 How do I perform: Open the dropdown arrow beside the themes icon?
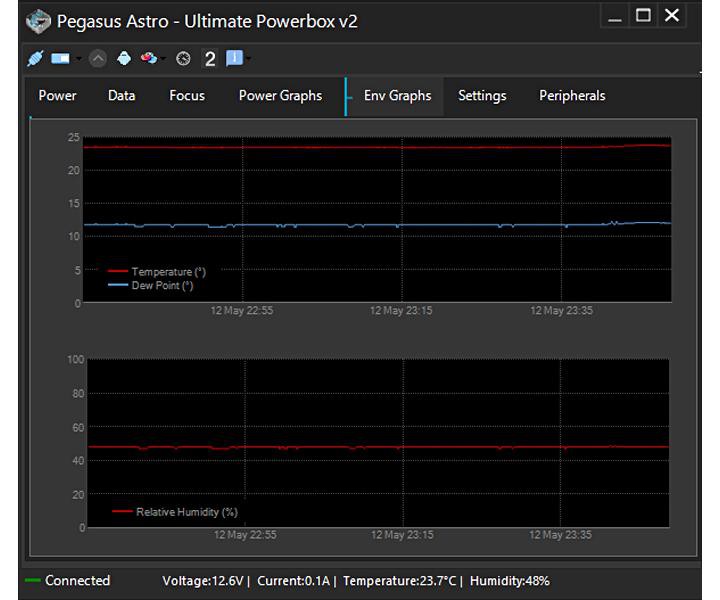(164, 59)
